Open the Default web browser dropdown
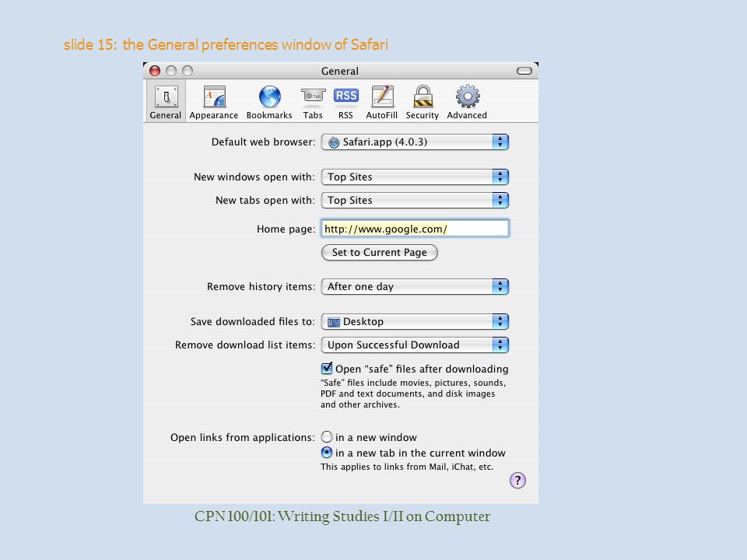This screenshot has height=560, width=747. (415, 142)
